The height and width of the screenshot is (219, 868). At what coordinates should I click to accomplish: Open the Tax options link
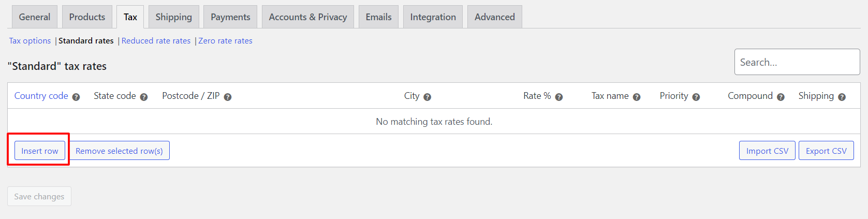pyautogui.click(x=30, y=41)
